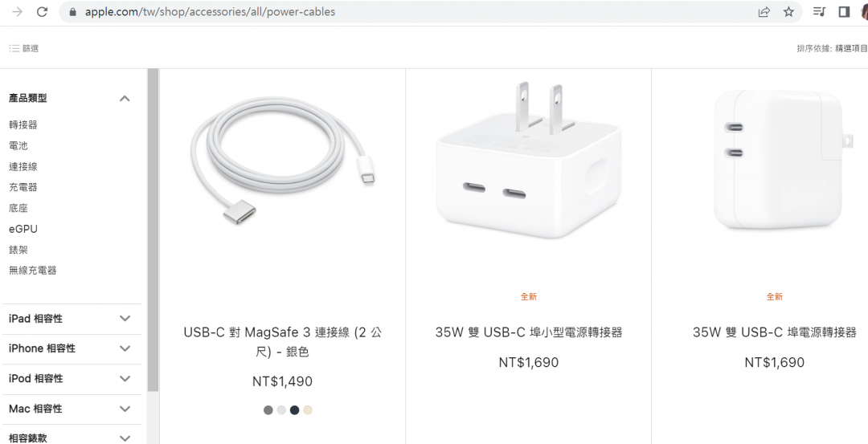Collapse the 產品類型 section
This screenshot has width=868, height=444.
click(125, 99)
